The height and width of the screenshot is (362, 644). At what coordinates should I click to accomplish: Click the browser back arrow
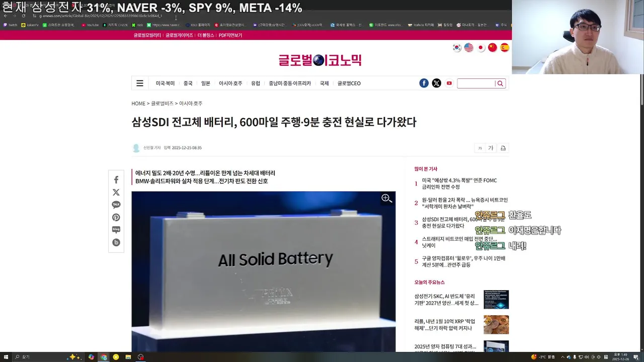(x=5, y=16)
